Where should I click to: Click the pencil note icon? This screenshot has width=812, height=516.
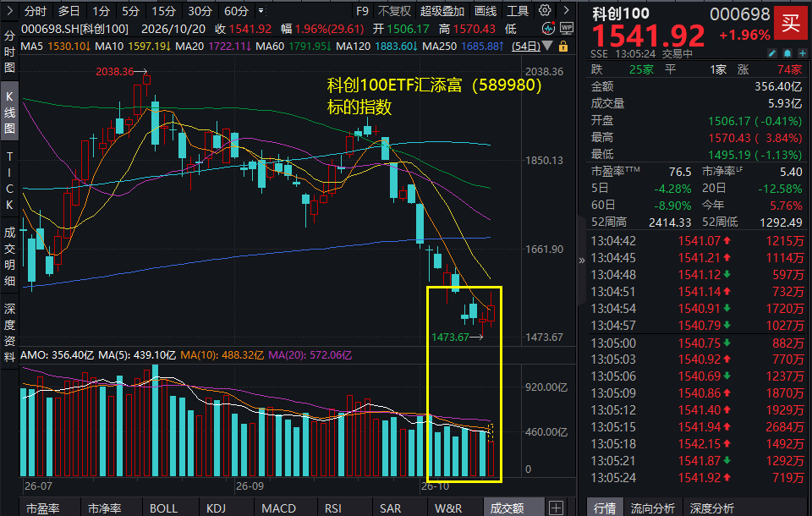tap(772, 53)
